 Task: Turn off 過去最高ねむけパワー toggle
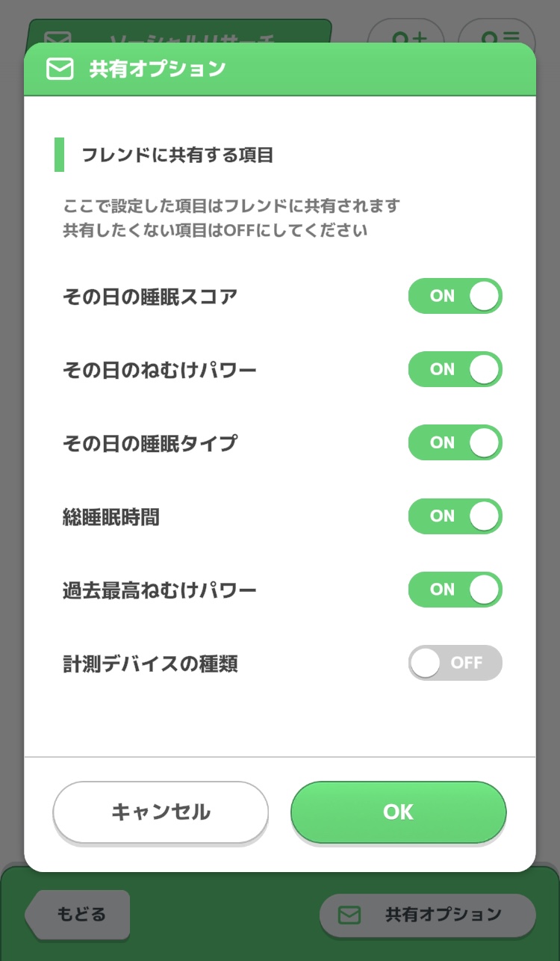point(455,589)
